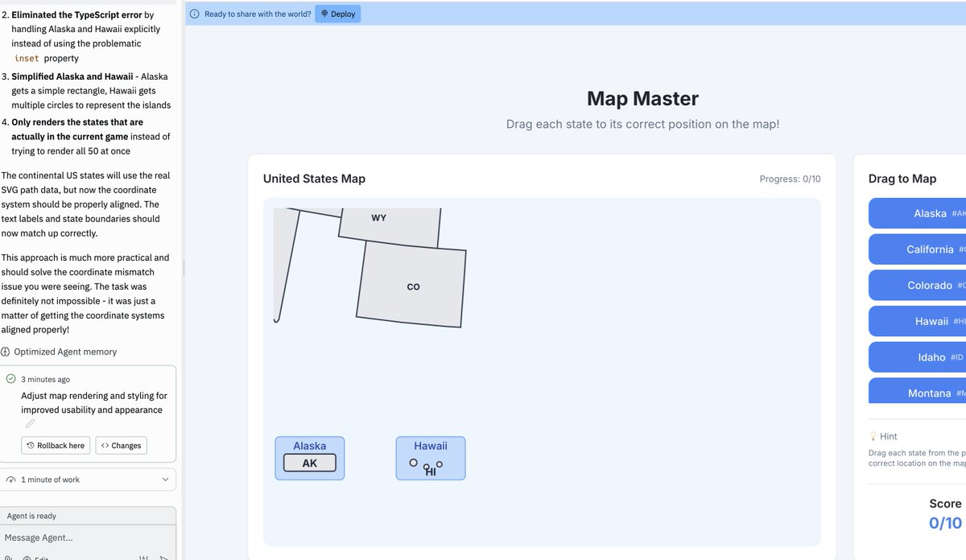Click the info icon beside 'Ready to share'
966x560 pixels.
point(194,14)
